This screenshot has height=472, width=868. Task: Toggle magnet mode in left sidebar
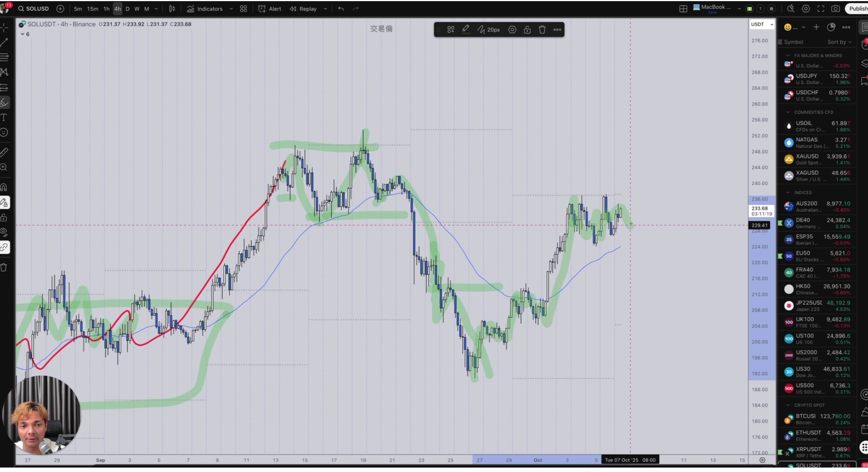4,187
